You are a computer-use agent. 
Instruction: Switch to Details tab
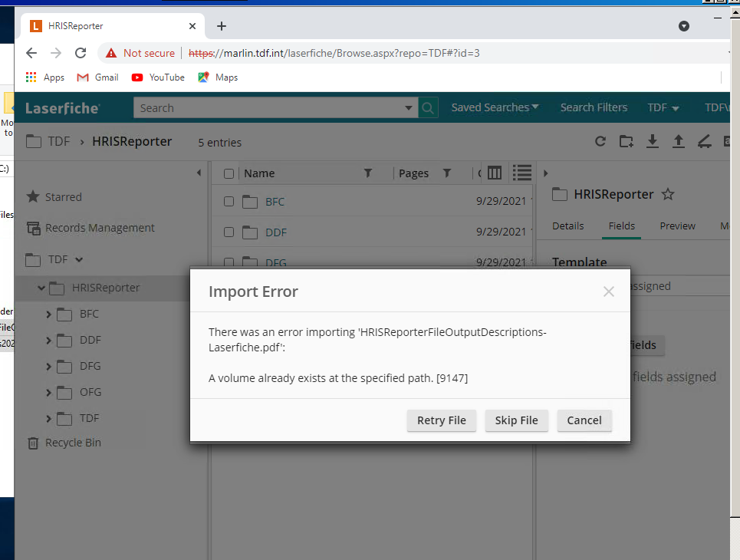567,226
